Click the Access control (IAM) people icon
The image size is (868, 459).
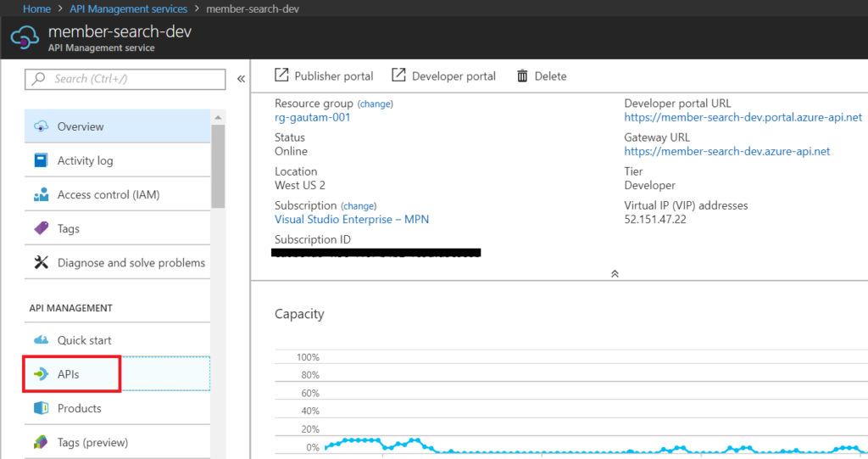41,194
